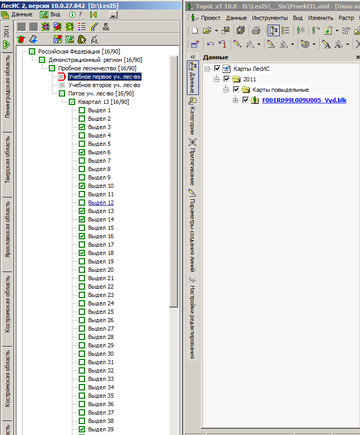Click the floppy save icon in TopoL toolbar

click(226, 31)
